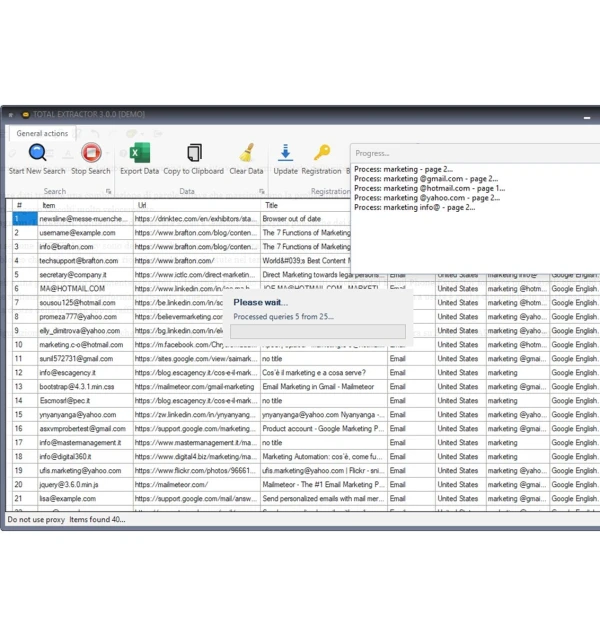Click the Email type cell in row 11
The image size is (600, 636).
(x=411, y=359)
